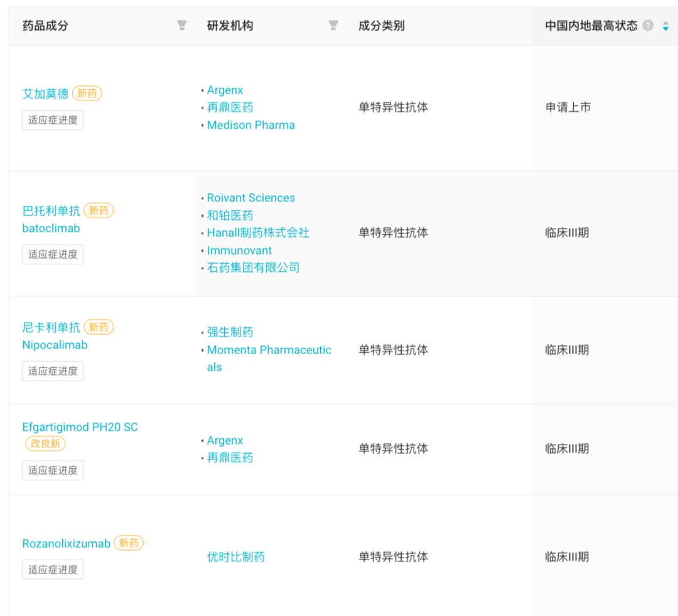Open filter for 药品成分 column
Screen dimensions: 678x616
[x=182, y=26]
